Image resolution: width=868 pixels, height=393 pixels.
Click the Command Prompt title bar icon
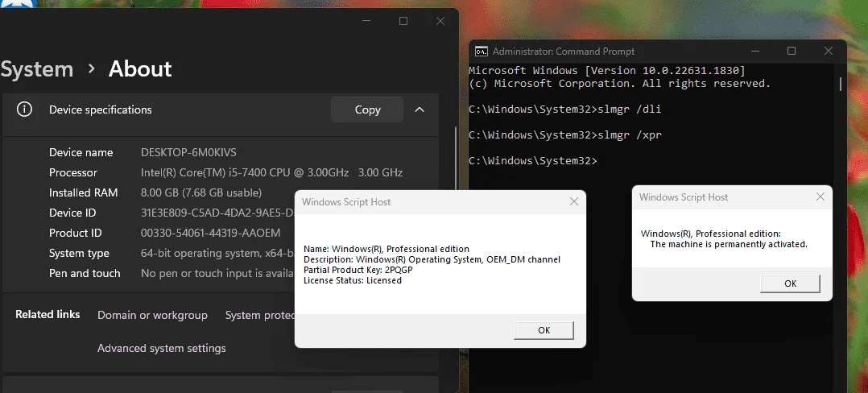click(x=481, y=52)
